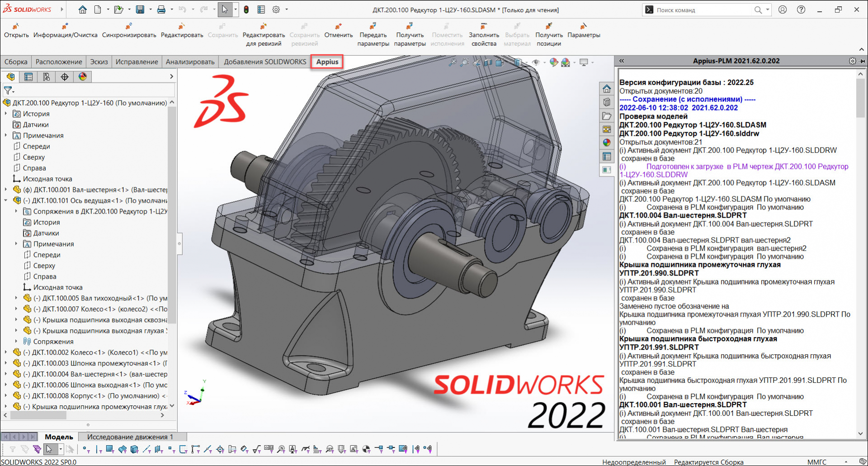Click the Zoom to Fit icon in the view toolbar
Viewport: 868px width, 466px height.
pyautogui.click(x=452, y=62)
